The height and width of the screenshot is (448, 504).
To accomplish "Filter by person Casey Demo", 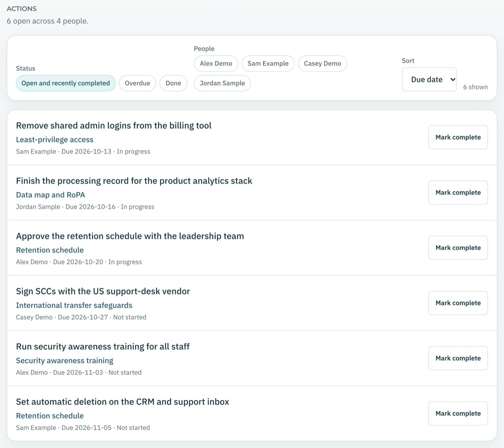I will 322,63.
